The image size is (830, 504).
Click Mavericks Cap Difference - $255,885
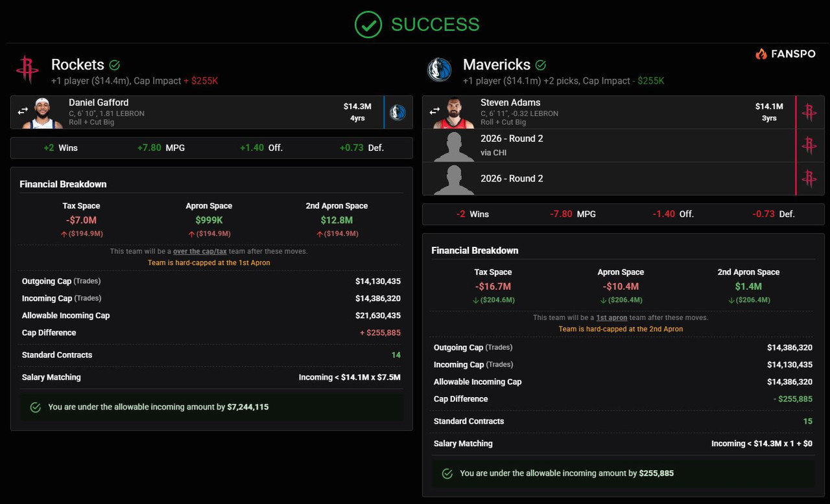click(x=792, y=399)
